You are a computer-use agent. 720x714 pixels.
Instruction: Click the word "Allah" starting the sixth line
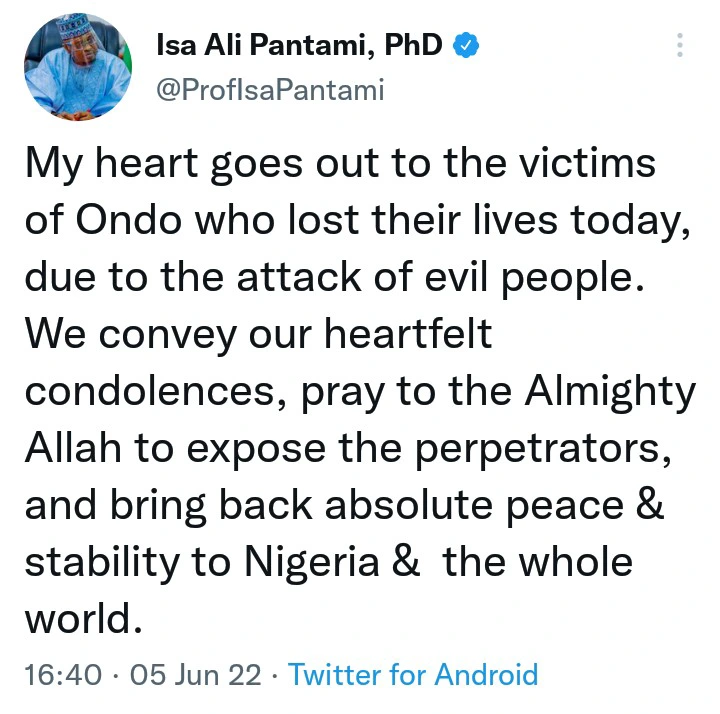(x=73, y=447)
